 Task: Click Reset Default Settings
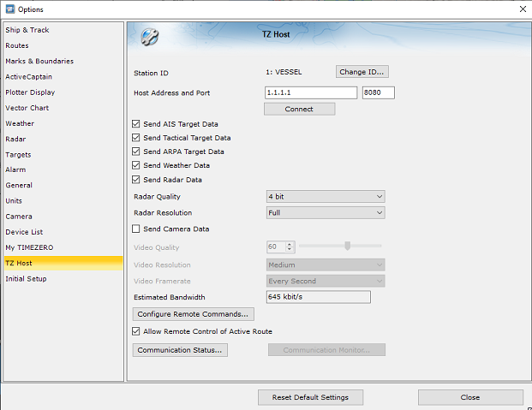click(310, 397)
